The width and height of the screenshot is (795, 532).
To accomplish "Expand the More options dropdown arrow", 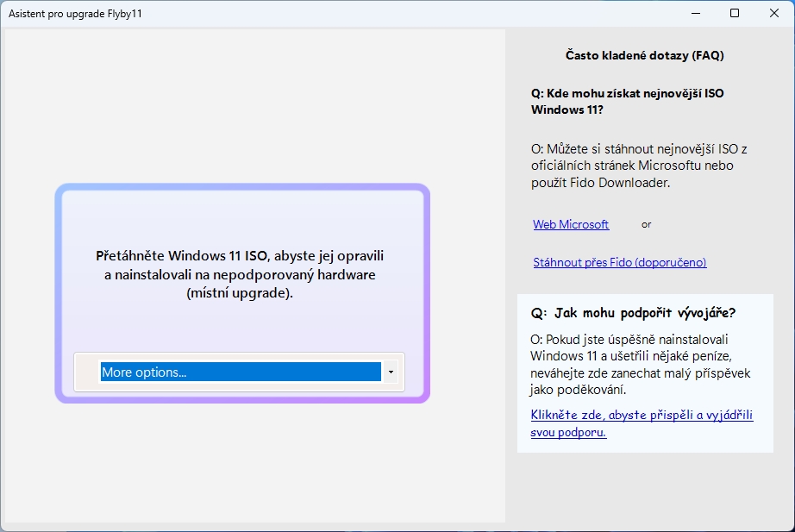I will (x=391, y=372).
